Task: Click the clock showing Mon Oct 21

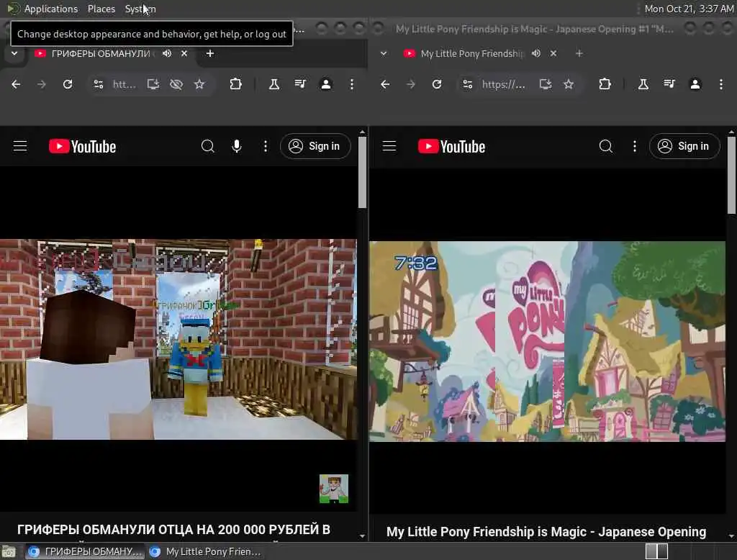Action: point(689,9)
